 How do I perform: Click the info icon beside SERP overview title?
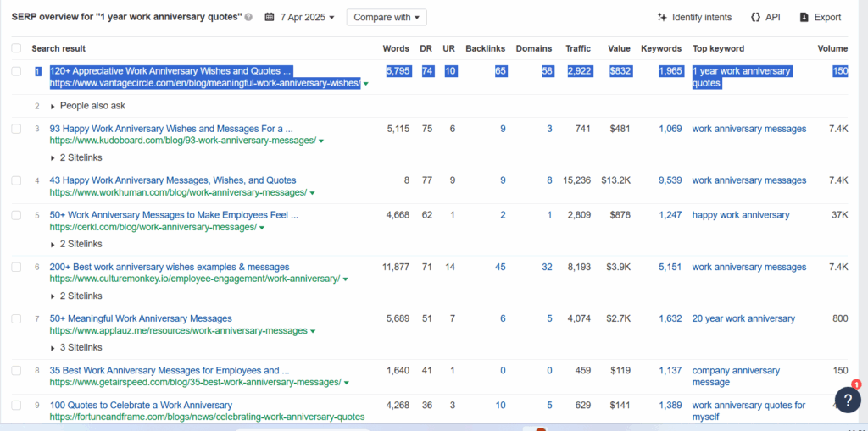coord(248,17)
